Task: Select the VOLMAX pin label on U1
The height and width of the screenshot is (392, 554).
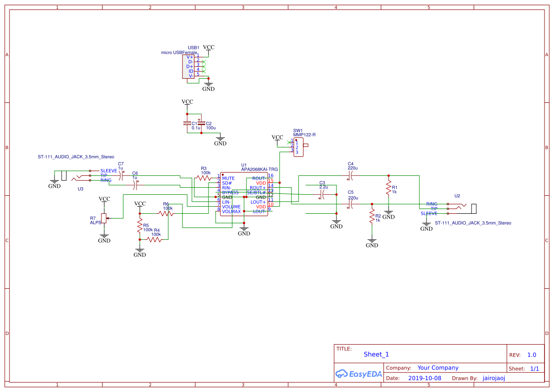Action: (231, 211)
